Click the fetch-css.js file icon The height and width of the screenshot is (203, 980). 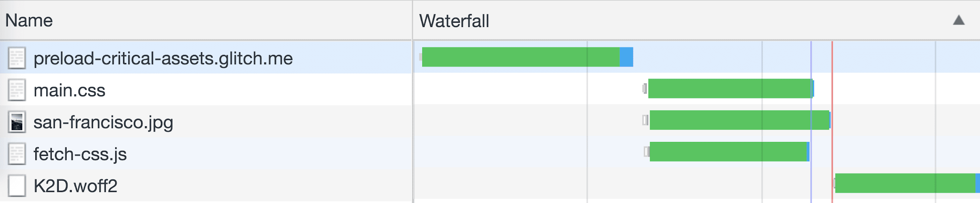17,154
